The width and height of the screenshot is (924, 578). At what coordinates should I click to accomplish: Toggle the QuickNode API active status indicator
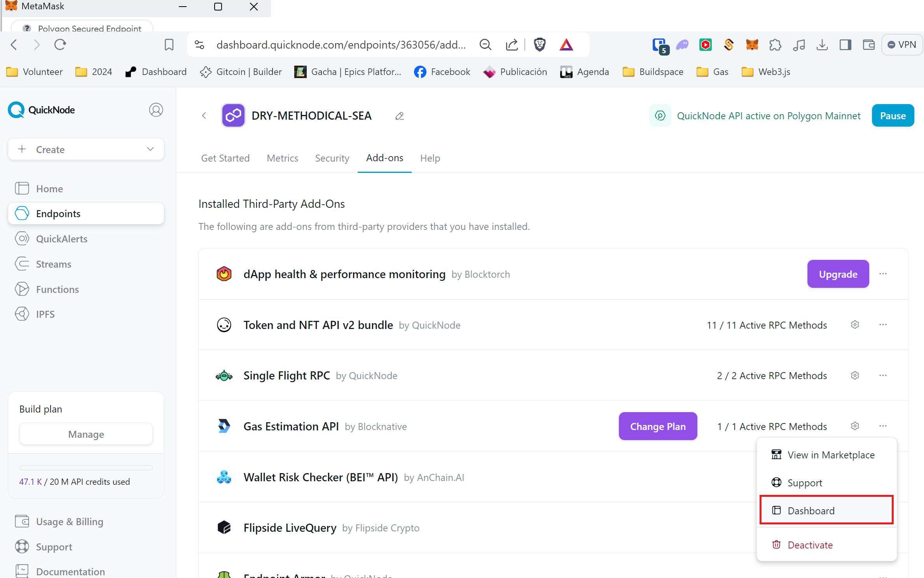pos(893,115)
